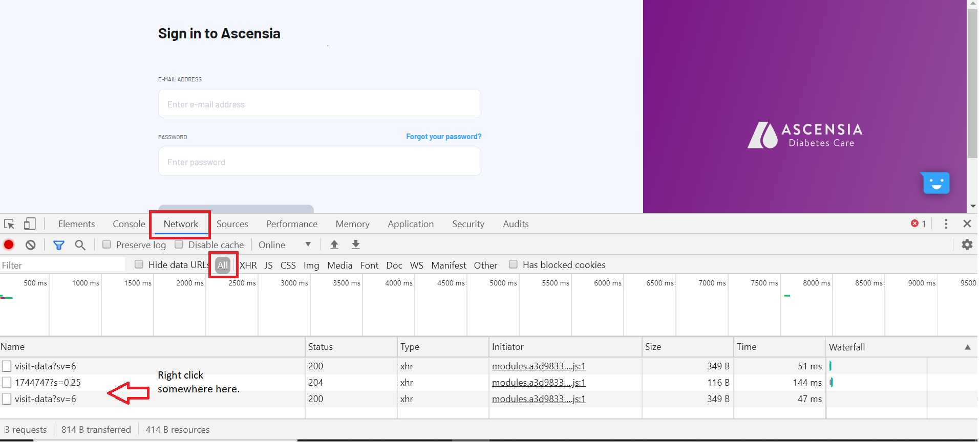The image size is (980, 443).
Task: Click the e-mail address input field
Action: [x=319, y=104]
